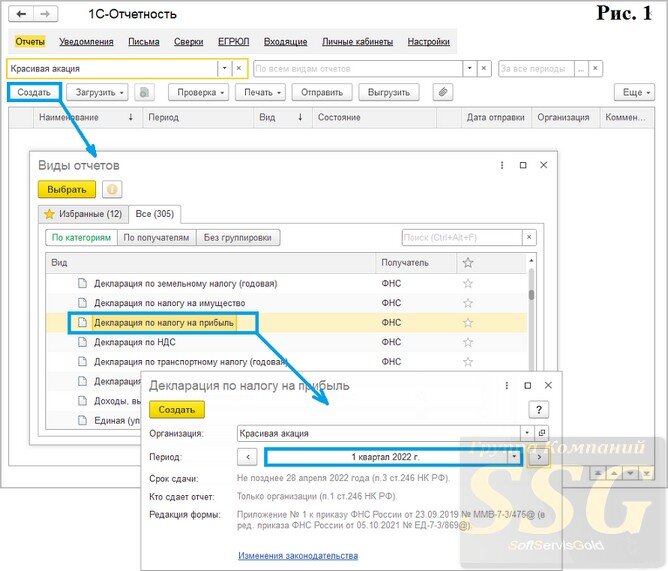
Task: Open three-dot menu in Декларация по налогу dialog
Action: pos(507,385)
